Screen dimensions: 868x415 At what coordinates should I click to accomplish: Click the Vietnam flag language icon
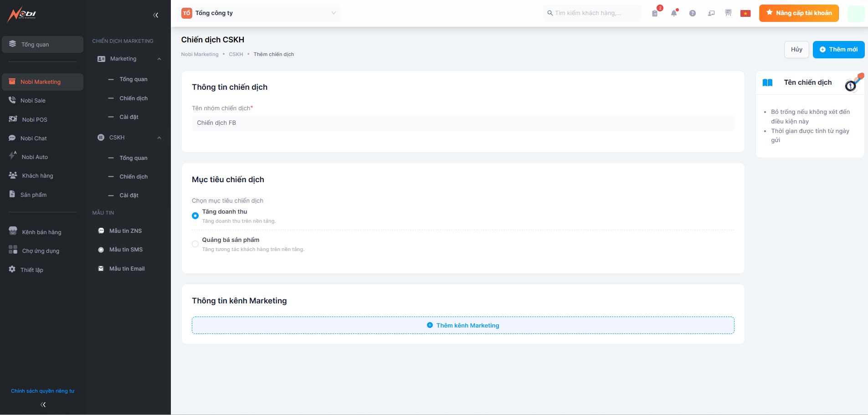click(x=745, y=13)
